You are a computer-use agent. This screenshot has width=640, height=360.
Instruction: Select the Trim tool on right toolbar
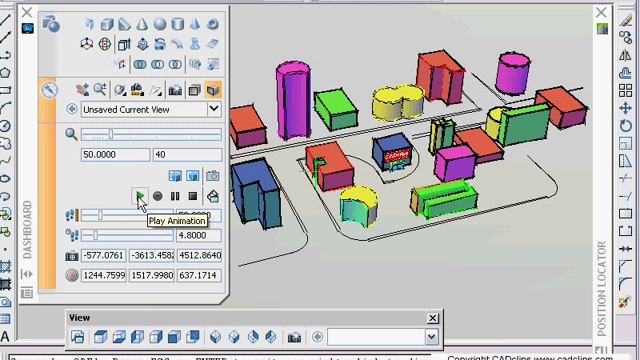[x=625, y=178]
